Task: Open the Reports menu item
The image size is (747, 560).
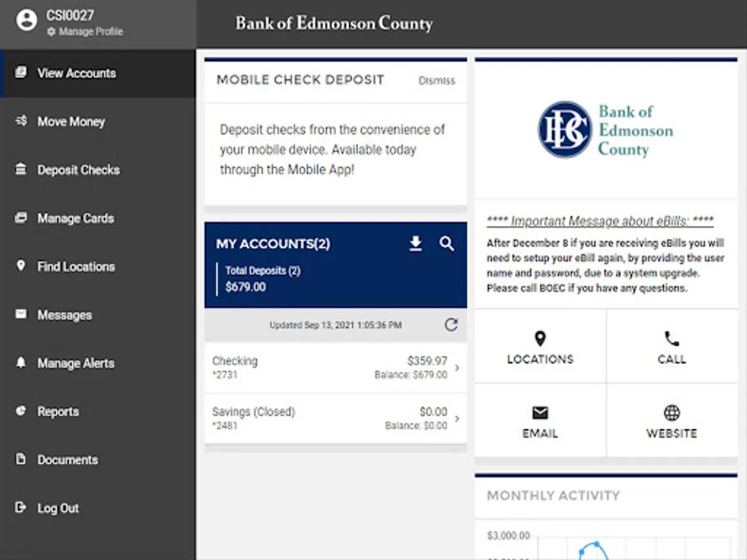Action: 98,411
